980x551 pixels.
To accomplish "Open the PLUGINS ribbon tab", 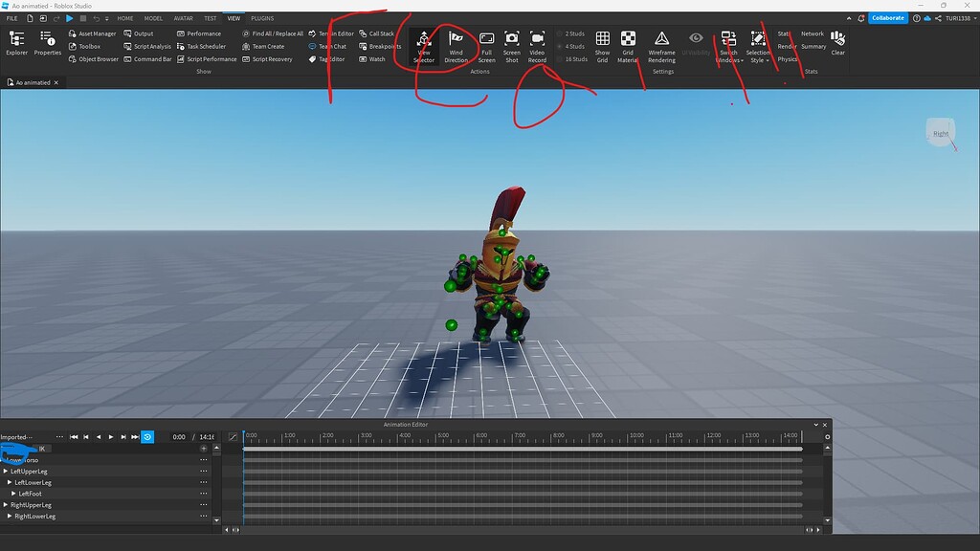I will point(262,18).
